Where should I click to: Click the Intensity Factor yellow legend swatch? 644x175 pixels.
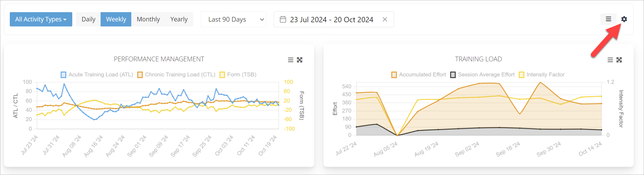[522, 75]
